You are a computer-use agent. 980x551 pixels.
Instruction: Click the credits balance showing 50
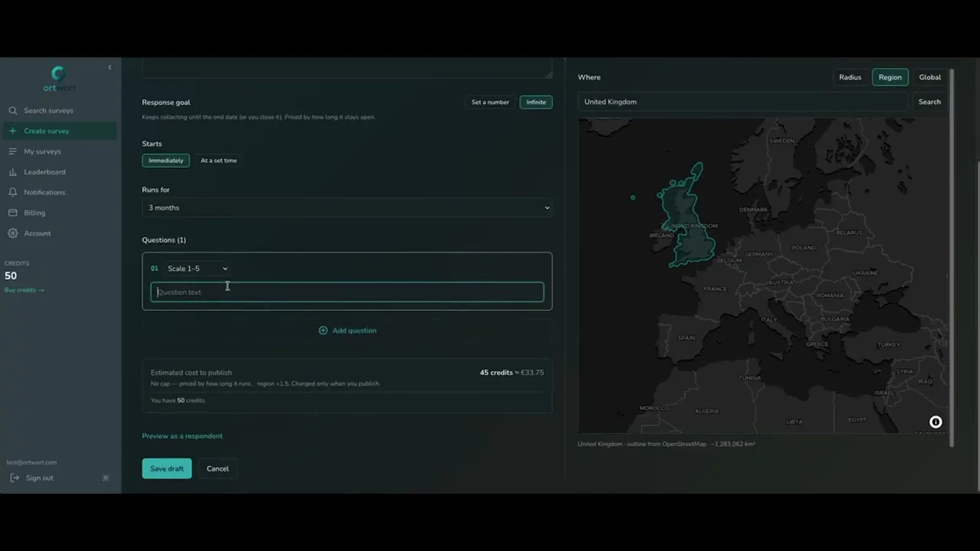click(x=11, y=276)
